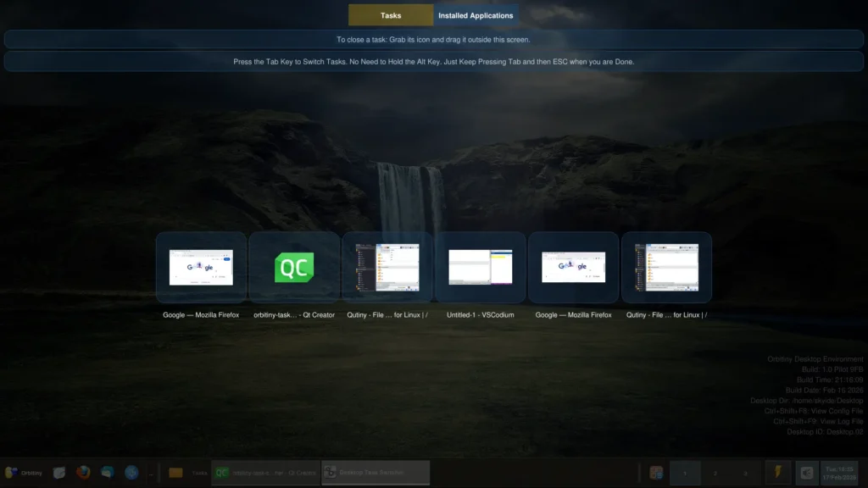Click the lightning bolt power icon
The width and height of the screenshot is (868, 488).
pyautogui.click(x=777, y=473)
